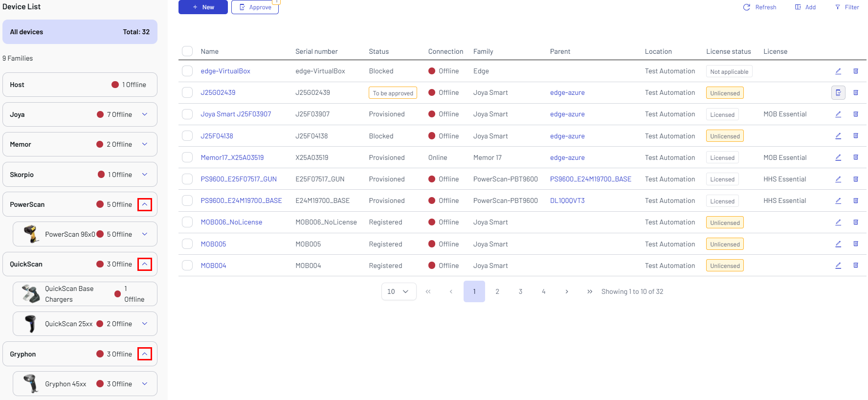Click the Approve button

click(x=255, y=7)
